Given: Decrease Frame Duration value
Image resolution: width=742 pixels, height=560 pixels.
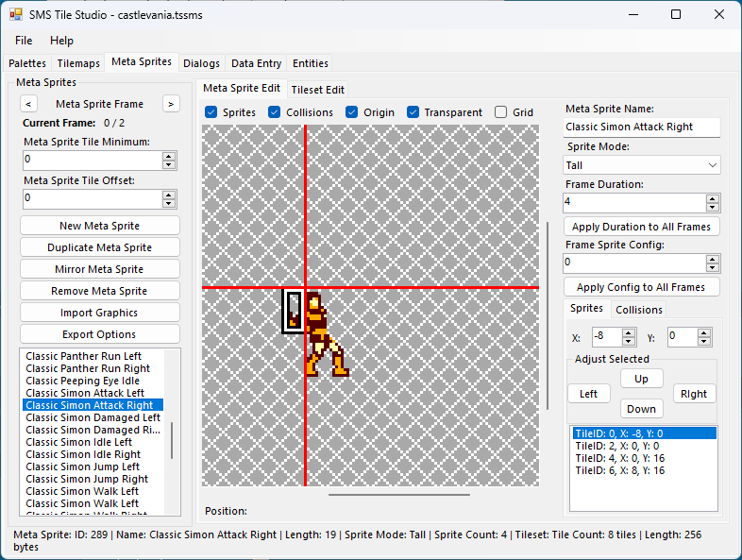Looking at the screenshot, I should pos(712,208).
